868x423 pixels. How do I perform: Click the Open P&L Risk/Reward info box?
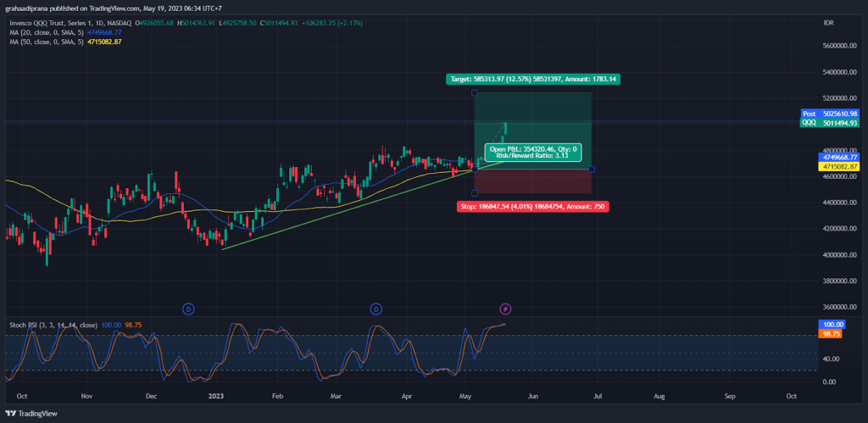coord(533,153)
